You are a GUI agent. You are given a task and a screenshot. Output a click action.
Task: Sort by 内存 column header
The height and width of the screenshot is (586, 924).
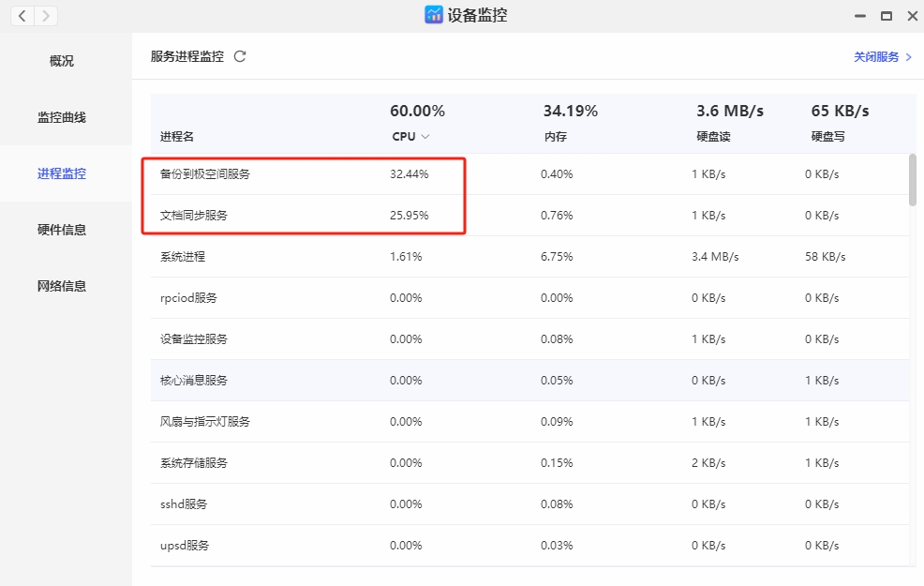(555, 137)
